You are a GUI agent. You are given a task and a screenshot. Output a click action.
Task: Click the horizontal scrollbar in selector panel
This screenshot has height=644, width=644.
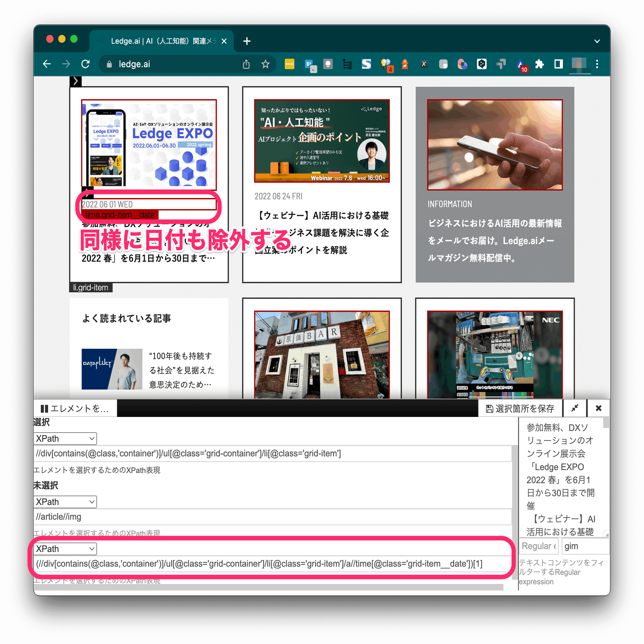tap(268, 587)
